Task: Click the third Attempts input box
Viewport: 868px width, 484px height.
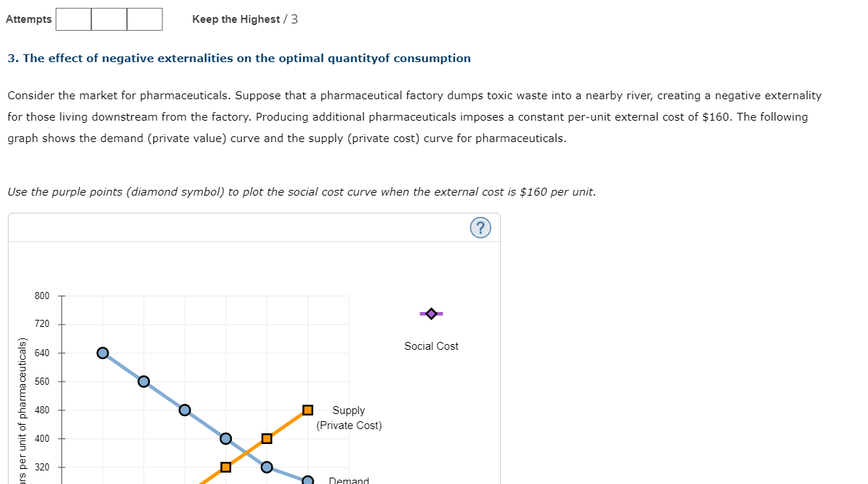Action: pyautogui.click(x=143, y=19)
